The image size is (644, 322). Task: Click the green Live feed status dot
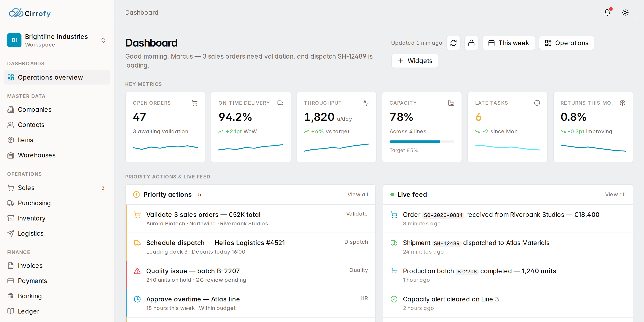tap(392, 195)
